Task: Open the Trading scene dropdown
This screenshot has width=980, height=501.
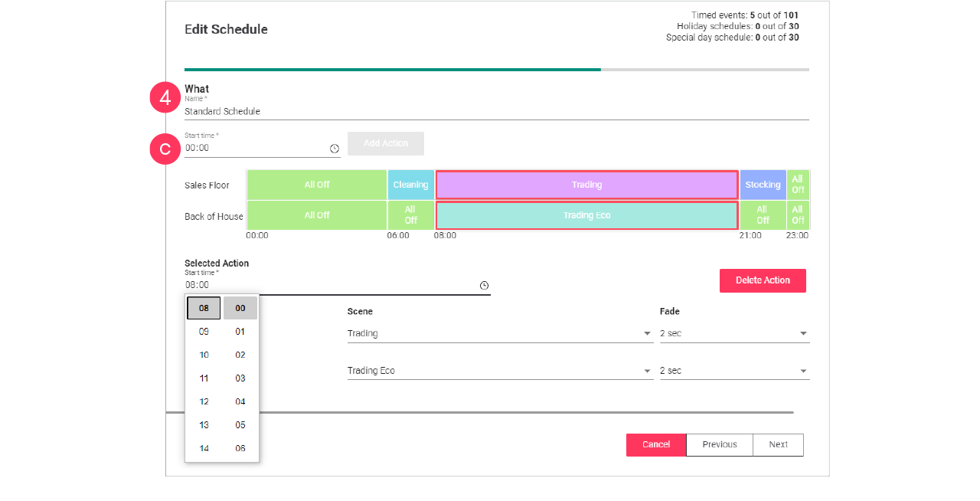Action: click(x=645, y=333)
